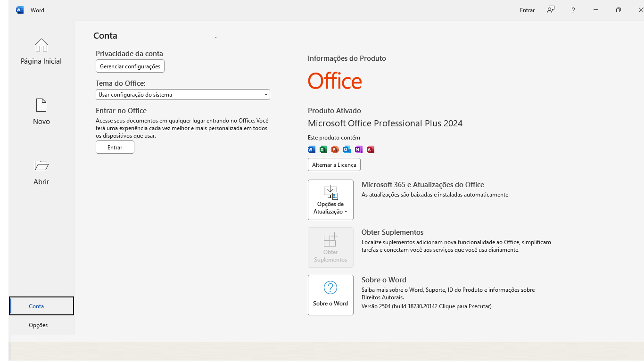The image size is (644, 362).
Task: Click the feedback person icon in title bar
Action: [x=550, y=10]
